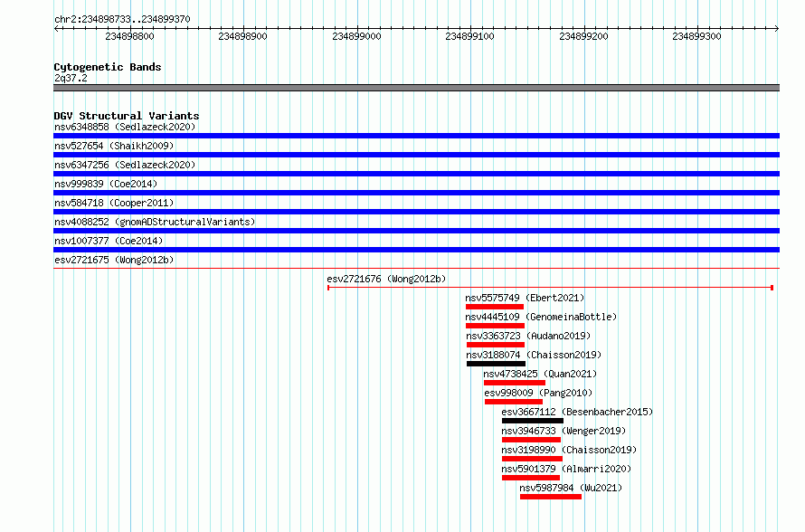Click the blue bar under nsv1007377

point(416,250)
